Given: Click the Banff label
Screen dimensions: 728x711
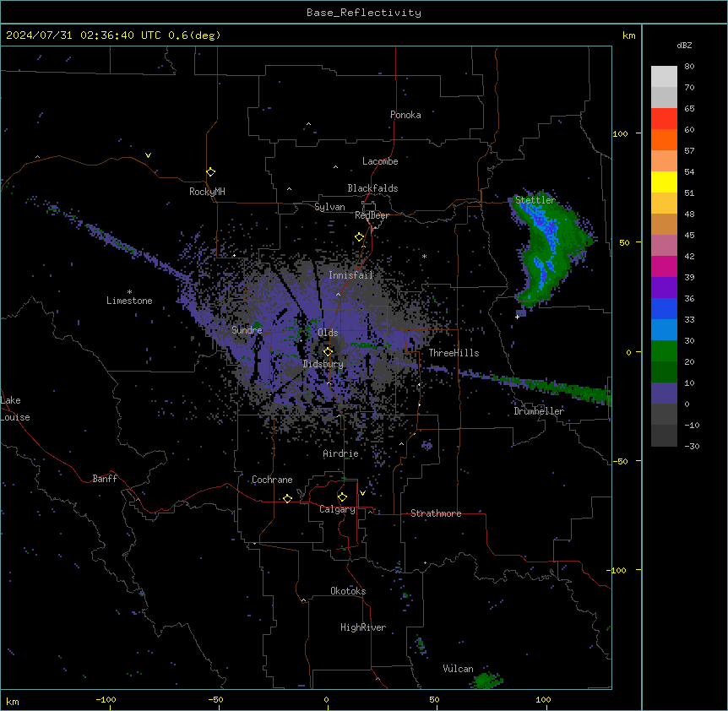Looking at the screenshot, I should (105, 479).
